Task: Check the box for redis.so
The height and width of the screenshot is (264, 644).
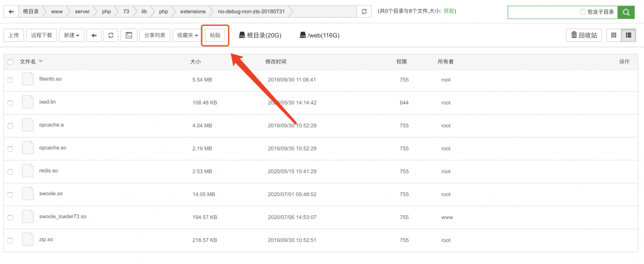Action: [x=10, y=171]
